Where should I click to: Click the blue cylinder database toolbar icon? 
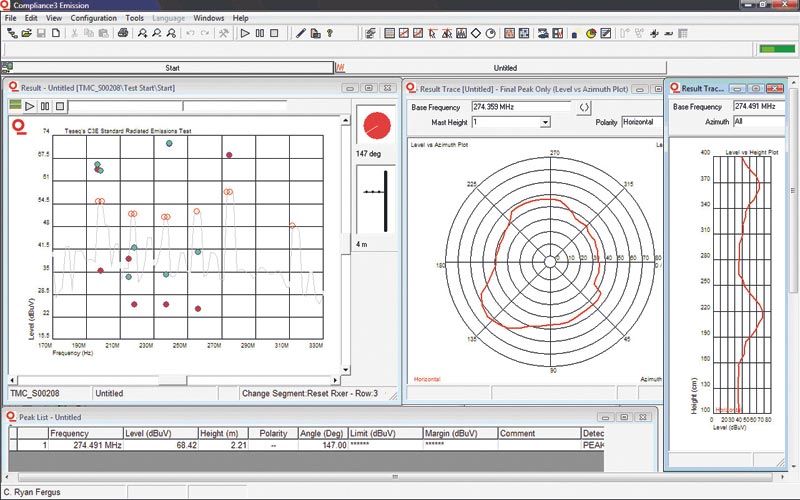click(x=574, y=34)
